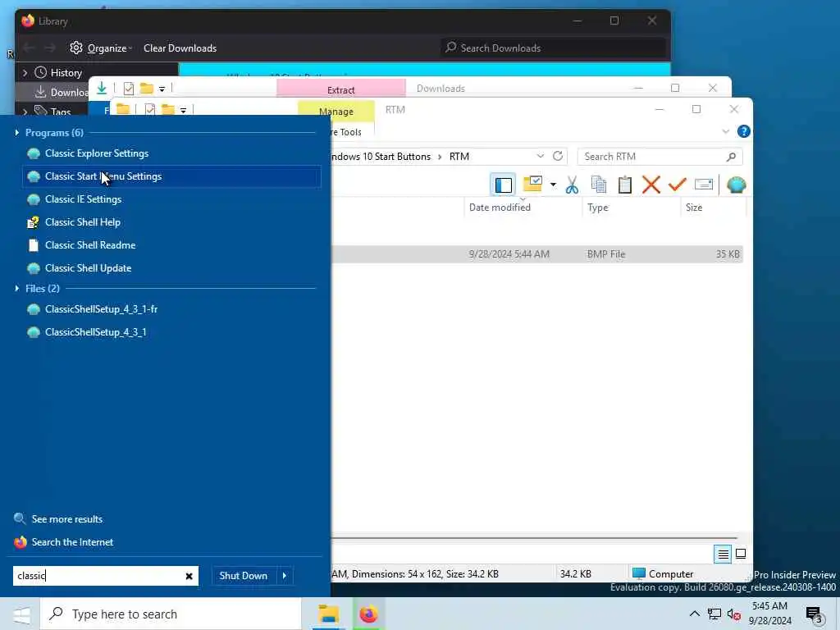Switch to Large icons view button

point(741,554)
